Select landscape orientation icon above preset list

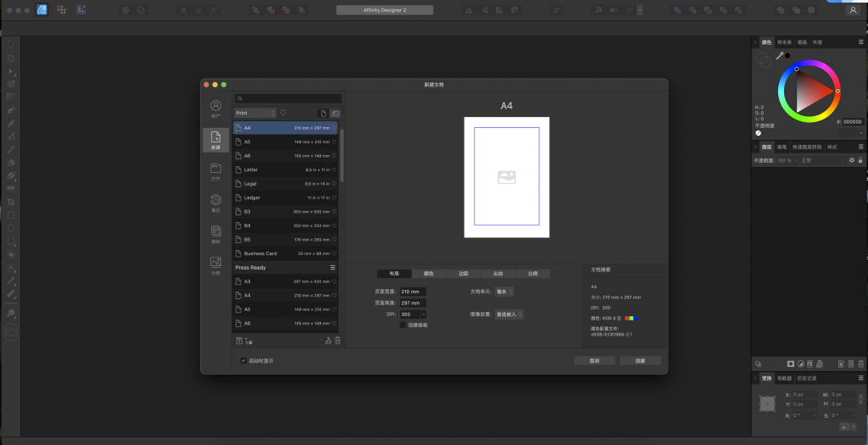[x=335, y=113]
